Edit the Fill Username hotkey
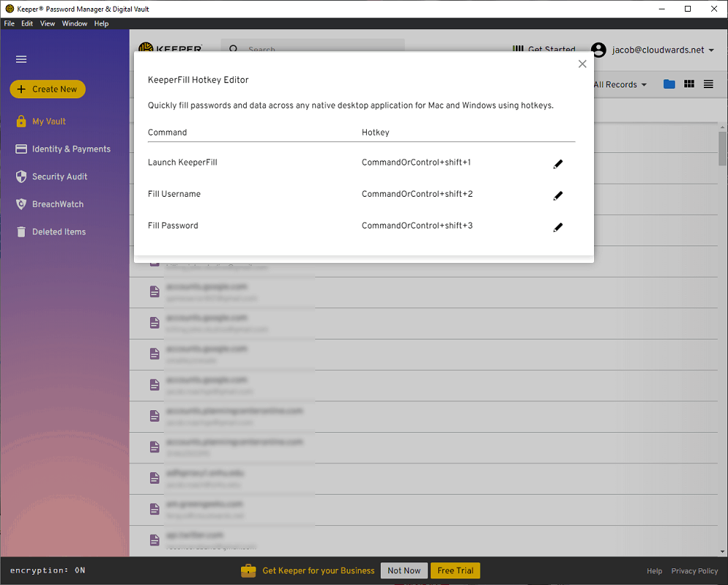Screen dimensions: 728x585 [558, 196]
